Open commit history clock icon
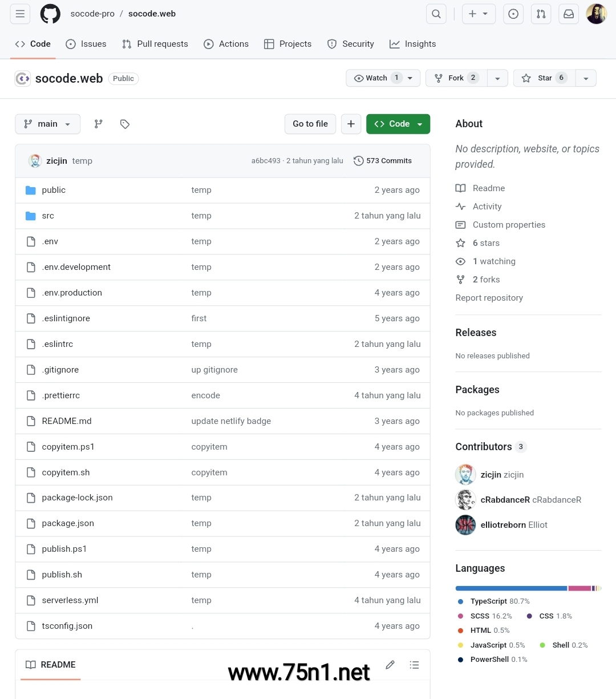The height and width of the screenshot is (699, 616). 358,161
